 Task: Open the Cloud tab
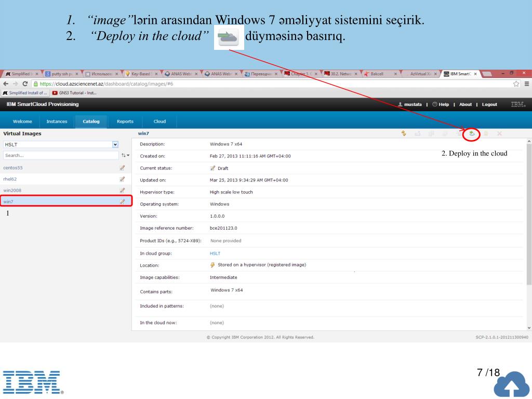tap(159, 122)
